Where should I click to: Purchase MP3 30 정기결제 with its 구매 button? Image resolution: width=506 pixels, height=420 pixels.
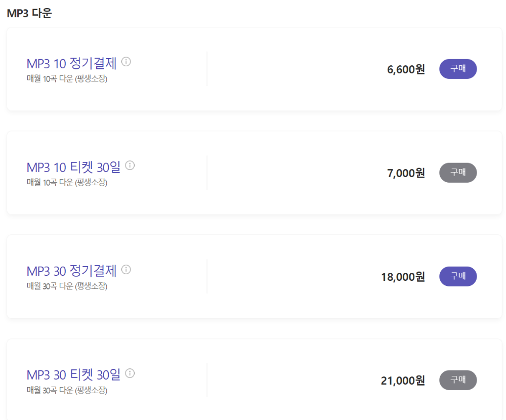(457, 276)
